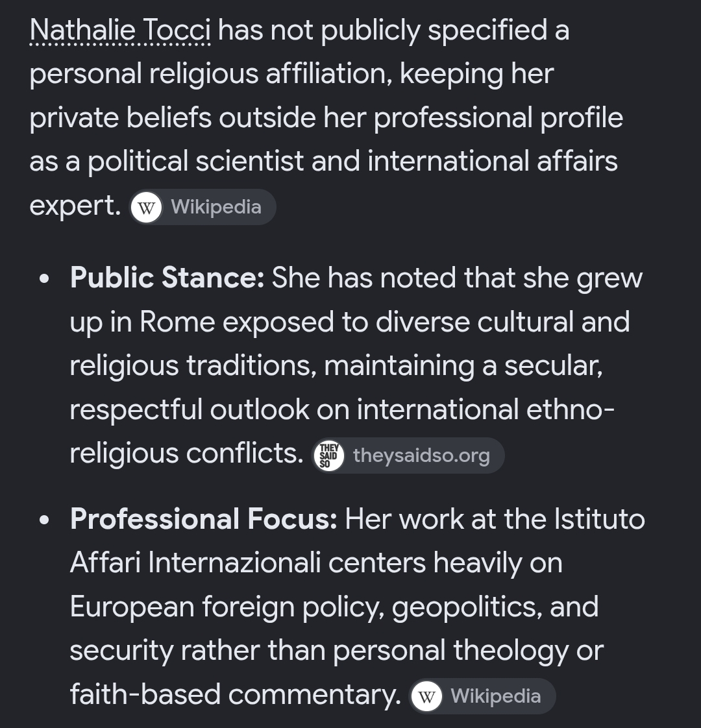This screenshot has height=728, width=701.
Task: Open the Wikipedia source chip after "expert."
Action: (203, 207)
